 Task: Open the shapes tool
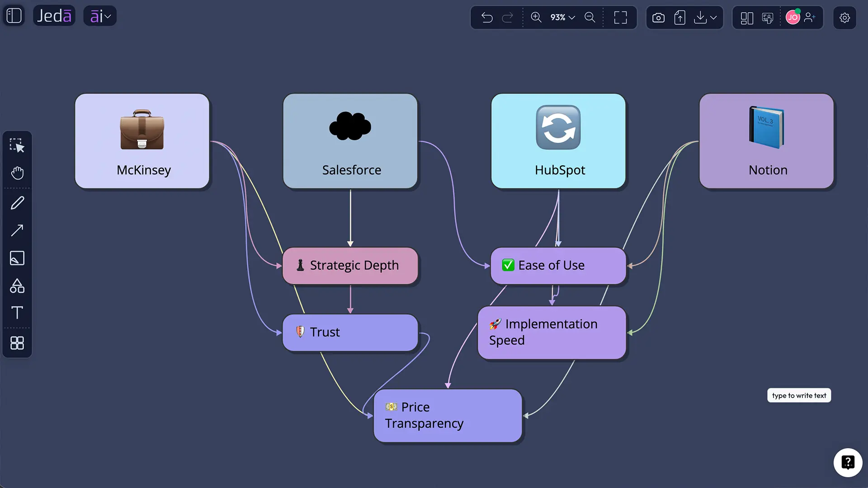point(17,286)
